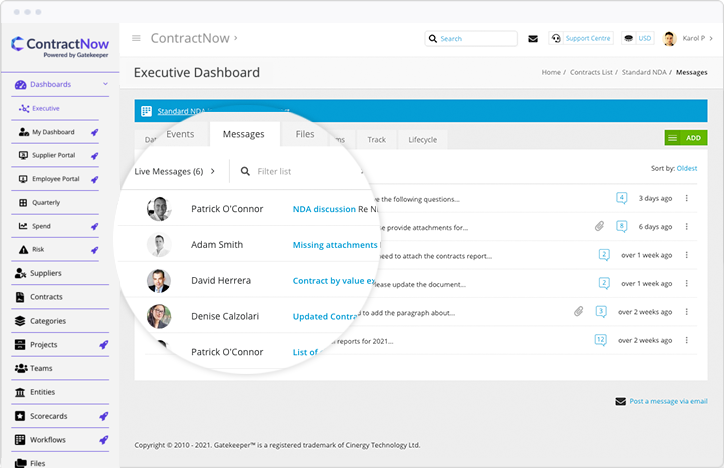Switch to the Files tab
Viewport: 724px width, 468px height.
click(305, 134)
